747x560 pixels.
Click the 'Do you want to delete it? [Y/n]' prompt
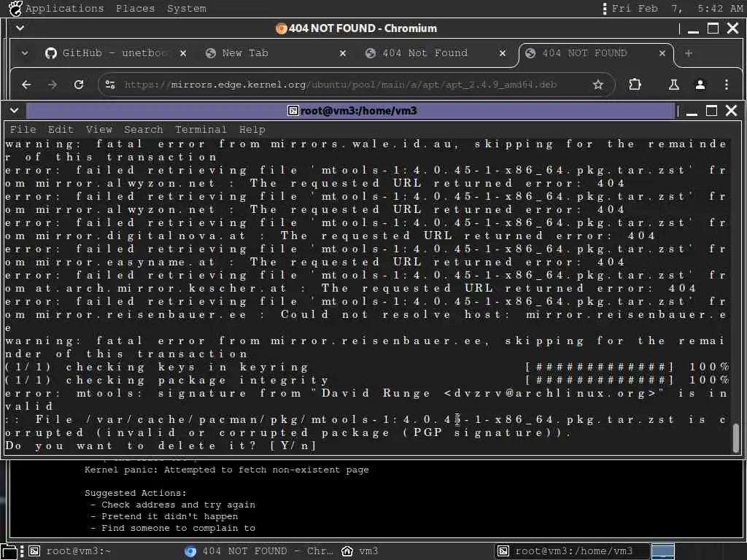160,446
